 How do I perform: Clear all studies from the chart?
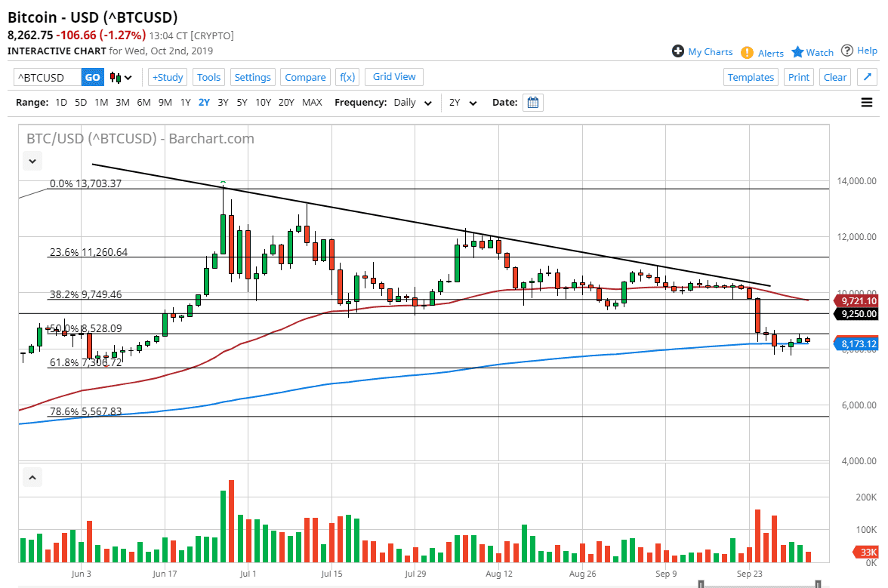[x=834, y=76]
